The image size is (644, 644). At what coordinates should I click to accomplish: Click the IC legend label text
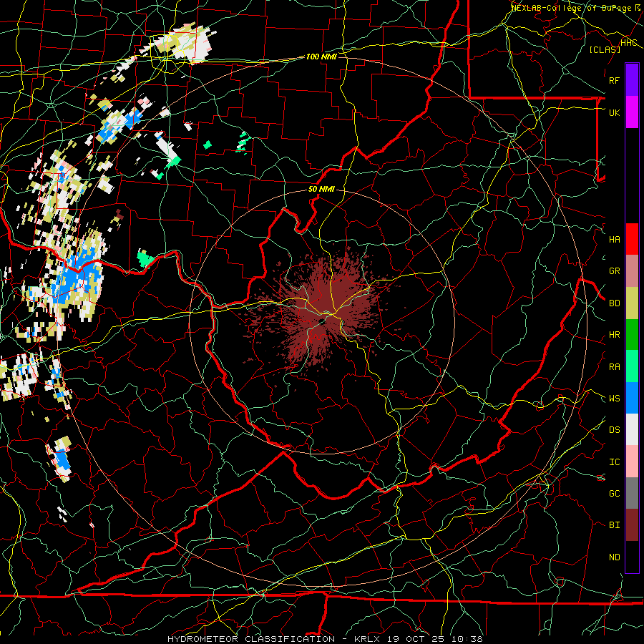coord(614,462)
